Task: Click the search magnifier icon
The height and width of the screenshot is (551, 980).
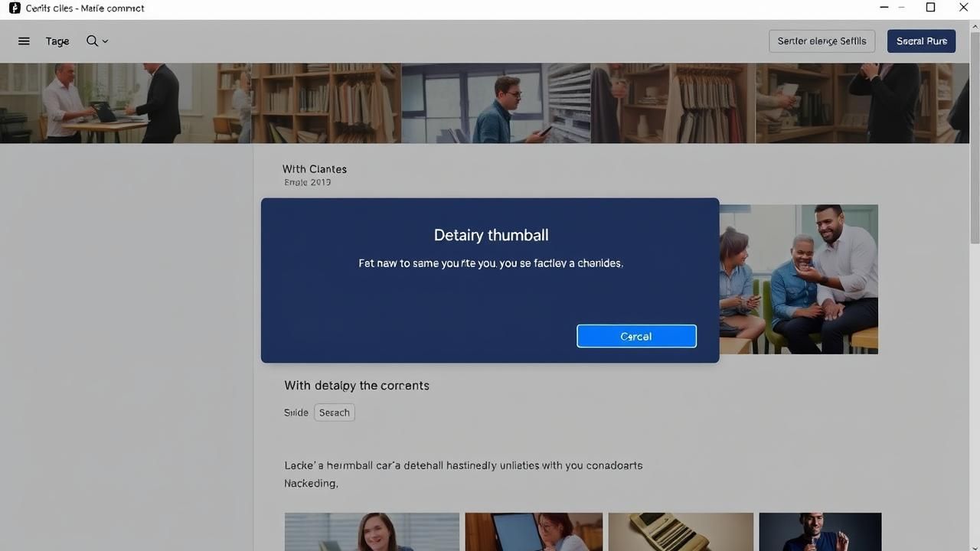Action: click(x=92, y=41)
